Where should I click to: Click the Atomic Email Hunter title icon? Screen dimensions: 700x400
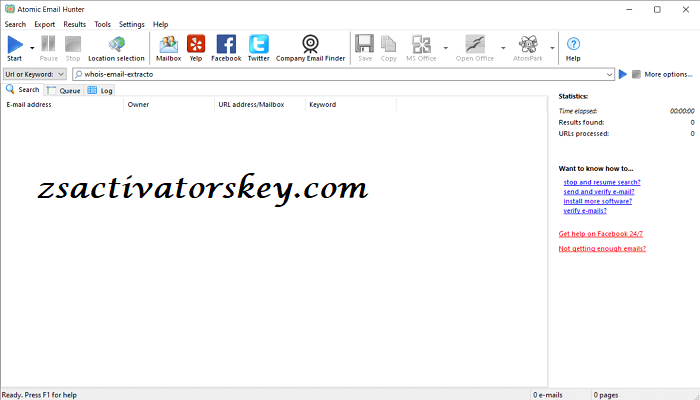tap(9, 9)
